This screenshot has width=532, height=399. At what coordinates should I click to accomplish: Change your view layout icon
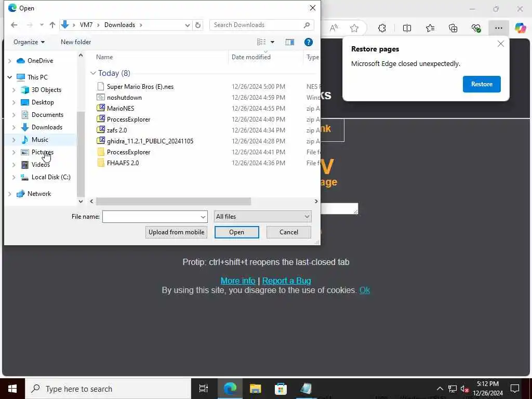(261, 42)
